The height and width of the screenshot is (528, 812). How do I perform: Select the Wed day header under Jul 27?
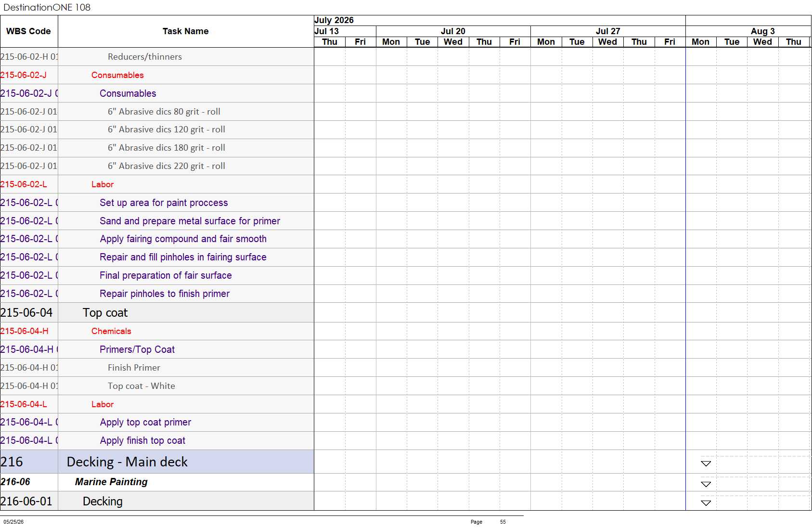point(608,42)
